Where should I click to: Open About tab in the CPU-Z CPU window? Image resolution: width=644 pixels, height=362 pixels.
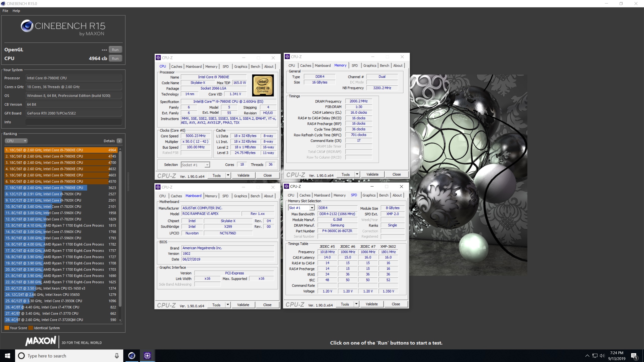coord(269,67)
